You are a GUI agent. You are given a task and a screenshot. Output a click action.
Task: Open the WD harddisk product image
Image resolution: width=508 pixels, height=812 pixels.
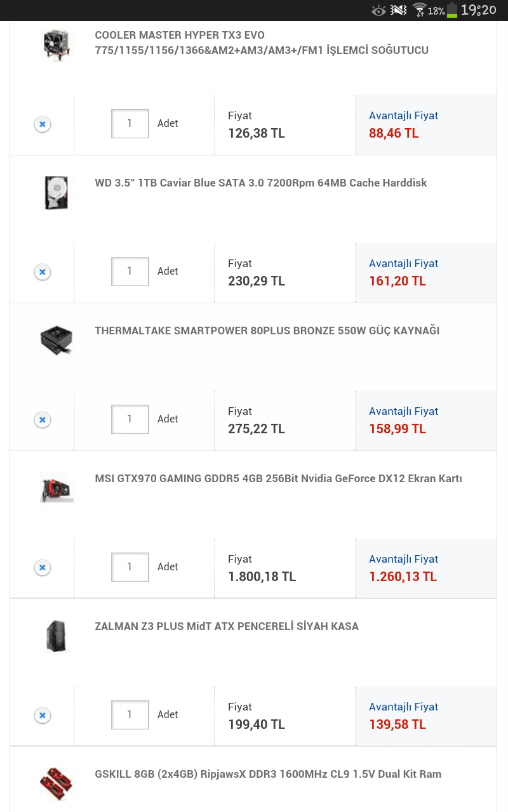point(57,193)
